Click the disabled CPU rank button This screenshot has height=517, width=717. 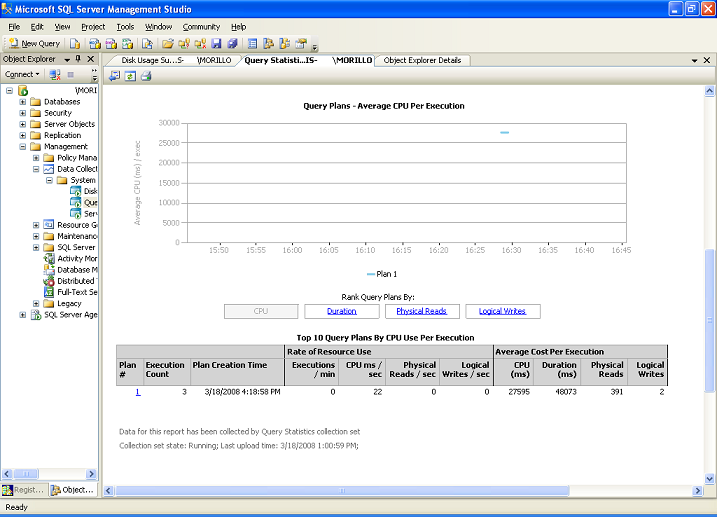261,311
